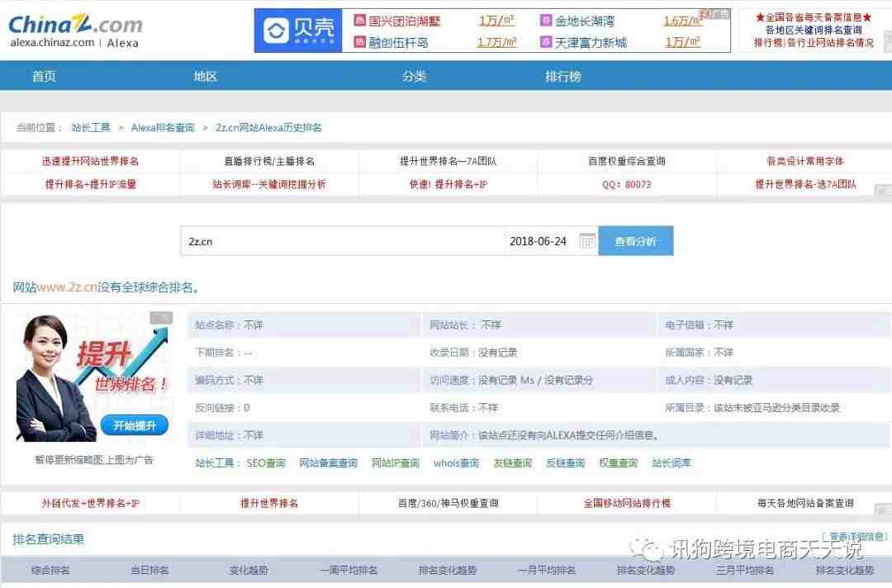Click the QQ: 80073 link

click(626, 184)
